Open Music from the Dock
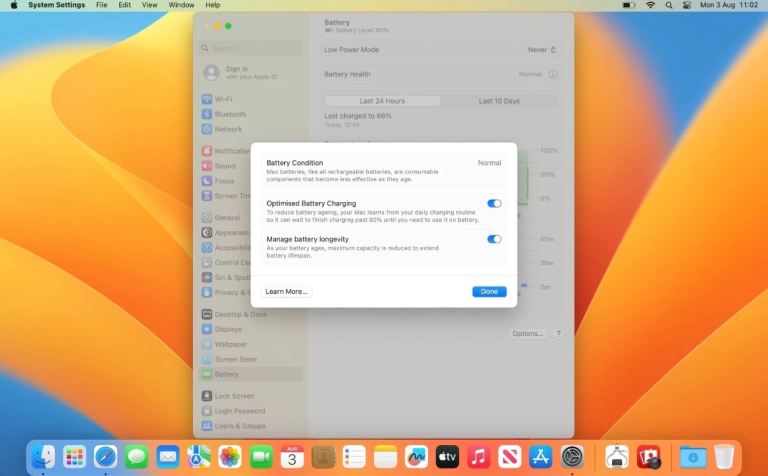 pyautogui.click(x=479, y=457)
